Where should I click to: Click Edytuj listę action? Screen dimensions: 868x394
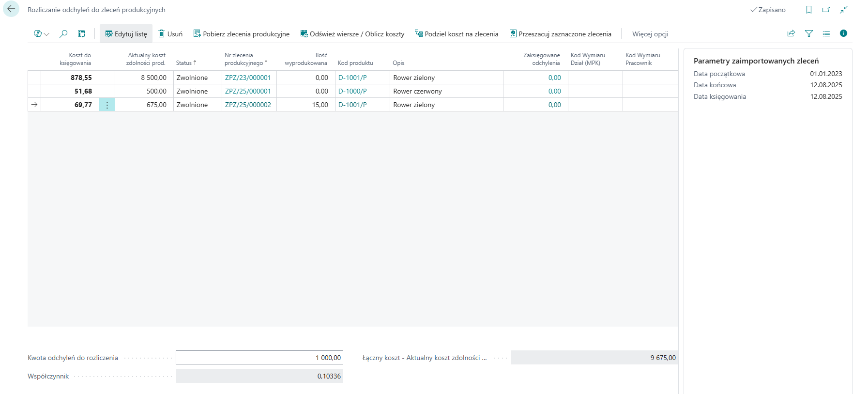click(126, 34)
